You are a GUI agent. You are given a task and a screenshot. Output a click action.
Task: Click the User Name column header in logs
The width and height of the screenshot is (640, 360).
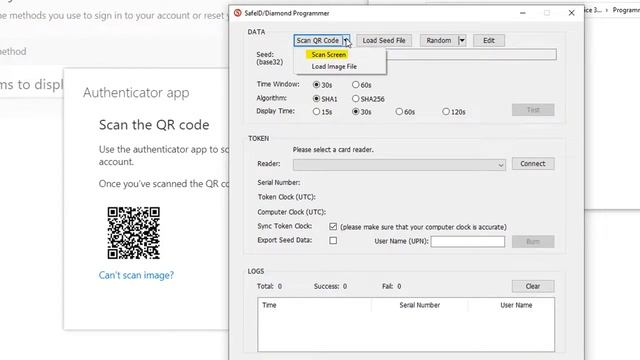point(516,305)
